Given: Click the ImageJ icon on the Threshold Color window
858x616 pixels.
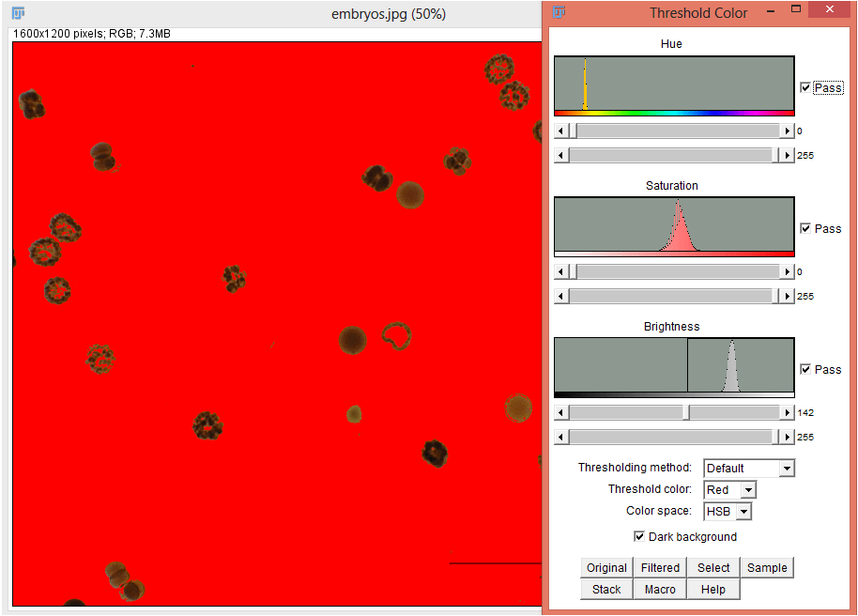Looking at the screenshot, I should coord(559,12).
